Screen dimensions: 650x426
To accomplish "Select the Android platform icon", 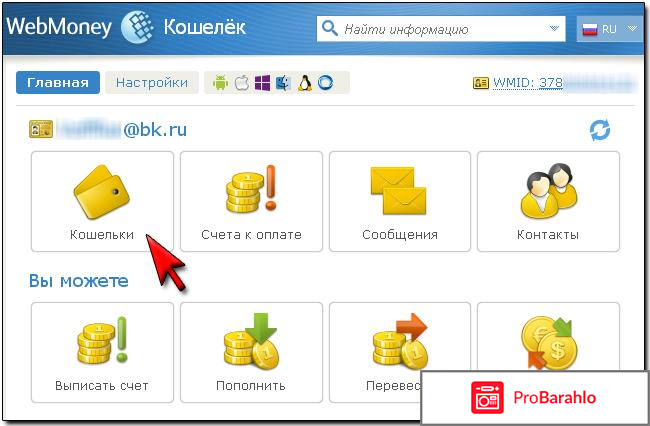I will (221, 83).
